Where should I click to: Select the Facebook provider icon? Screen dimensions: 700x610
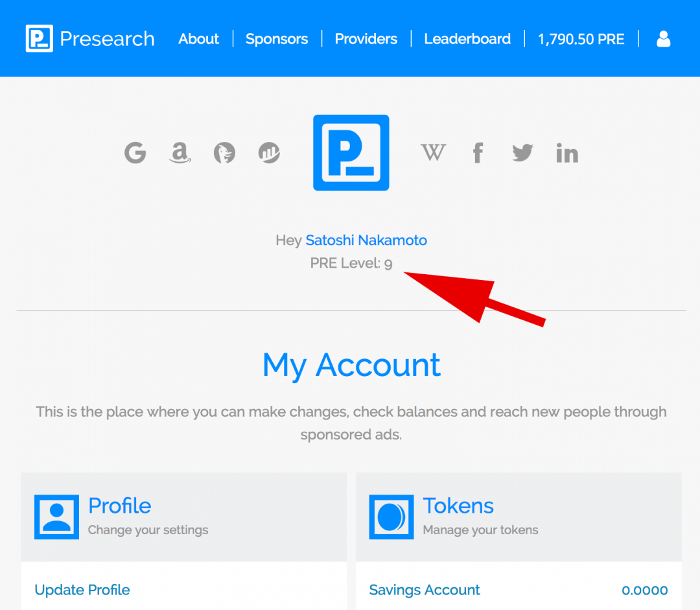pos(478,153)
